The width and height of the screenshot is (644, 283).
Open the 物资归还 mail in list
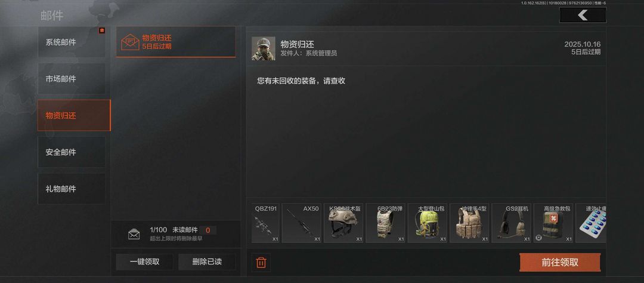tap(176, 42)
